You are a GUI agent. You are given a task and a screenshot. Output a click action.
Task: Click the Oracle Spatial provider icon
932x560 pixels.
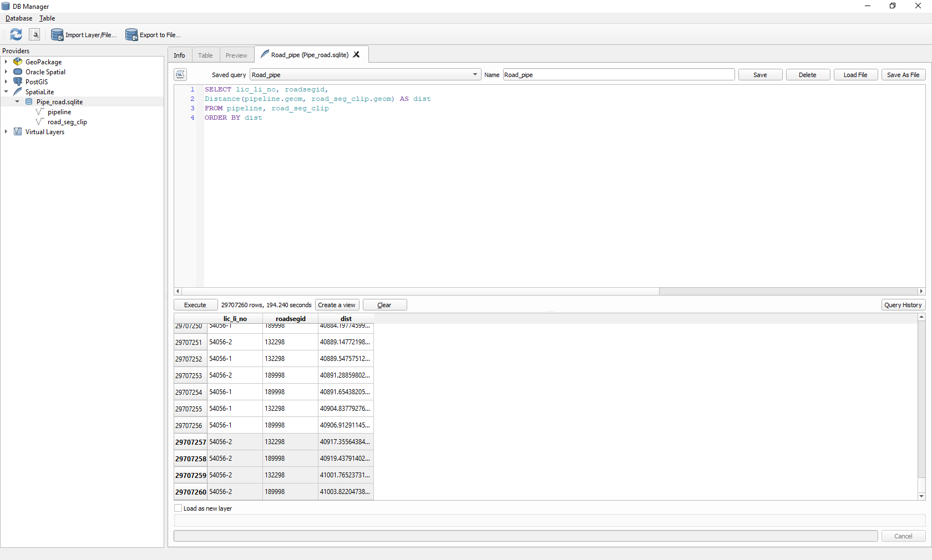(18, 72)
